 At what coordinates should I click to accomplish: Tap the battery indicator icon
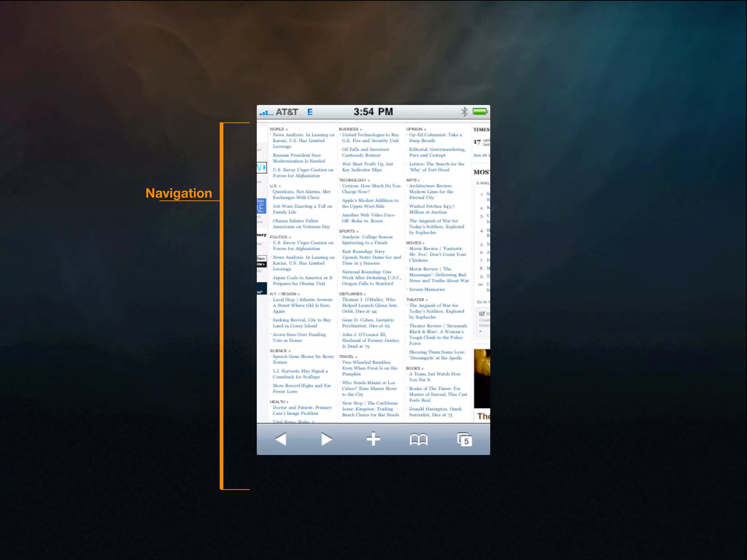(x=480, y=112)
